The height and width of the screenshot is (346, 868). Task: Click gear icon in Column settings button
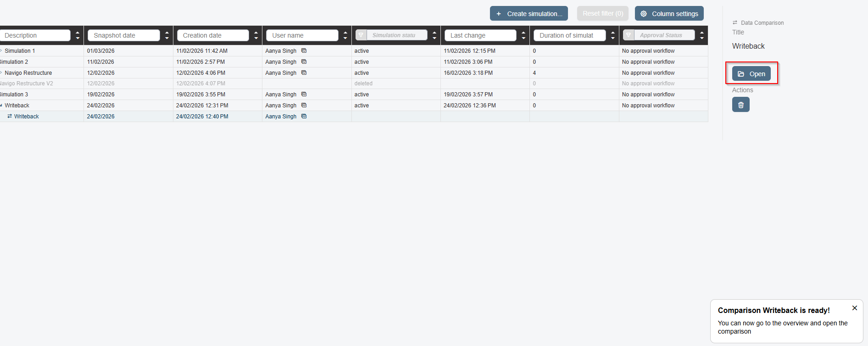pos(644,14)
